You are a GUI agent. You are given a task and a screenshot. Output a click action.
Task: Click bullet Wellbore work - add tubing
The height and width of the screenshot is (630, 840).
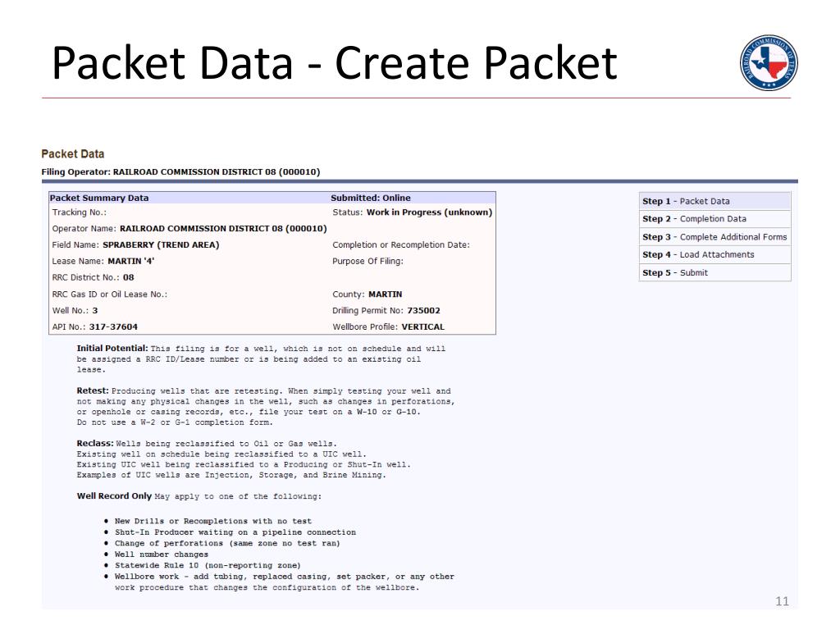285,582
